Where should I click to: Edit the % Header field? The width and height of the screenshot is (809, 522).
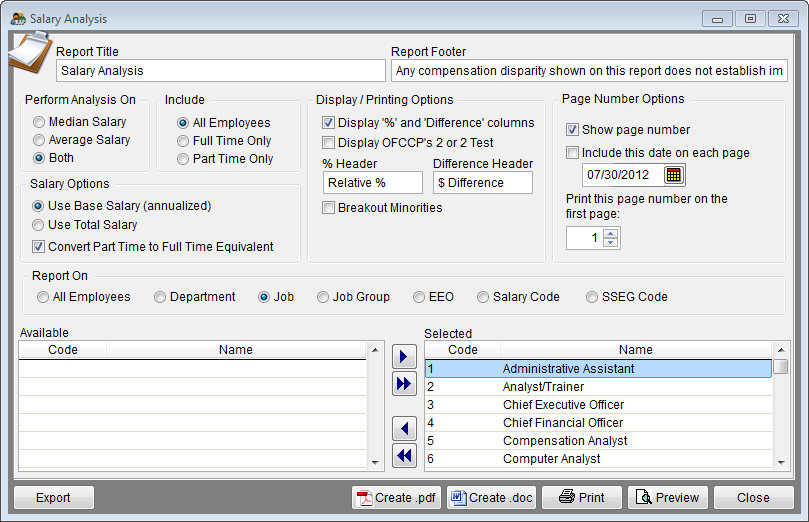[373, 183]
